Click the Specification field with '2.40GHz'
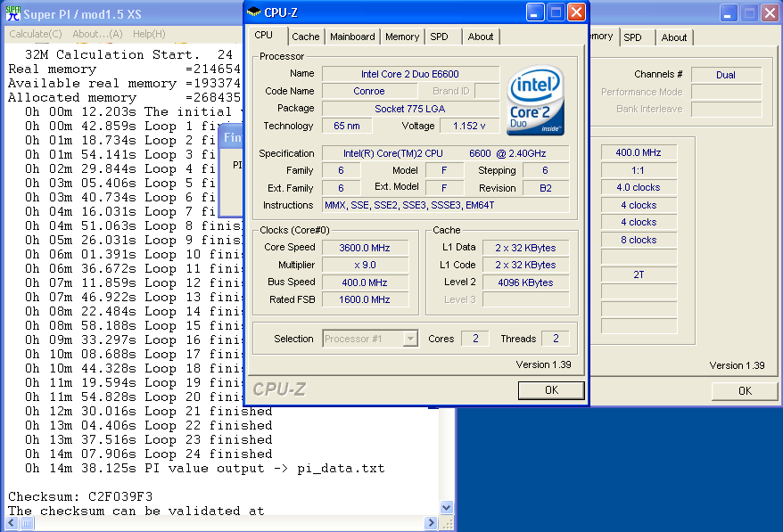The image size is (783, 532). [x=445, y=153]
